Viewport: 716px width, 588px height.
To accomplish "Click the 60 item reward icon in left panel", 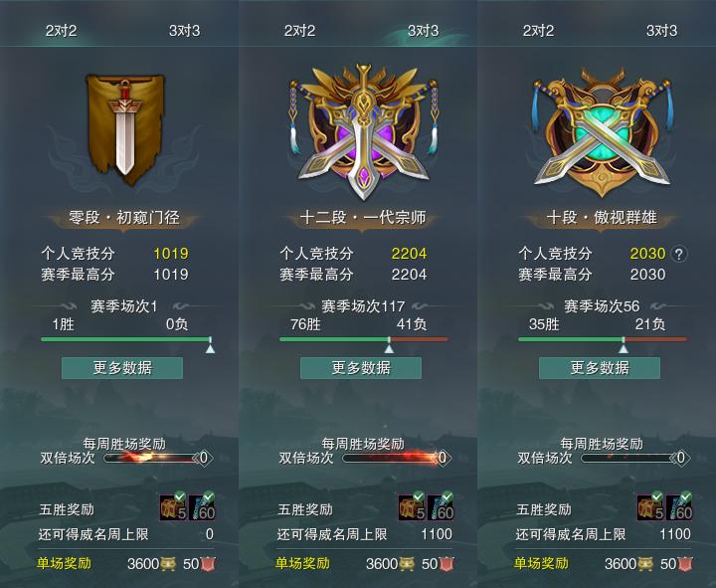I will tap(202, 506).
